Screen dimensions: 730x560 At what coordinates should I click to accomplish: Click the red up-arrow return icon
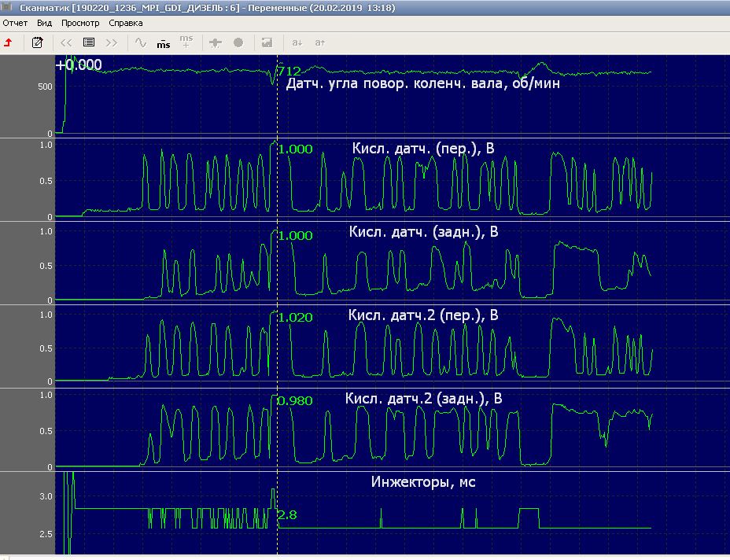9,42
